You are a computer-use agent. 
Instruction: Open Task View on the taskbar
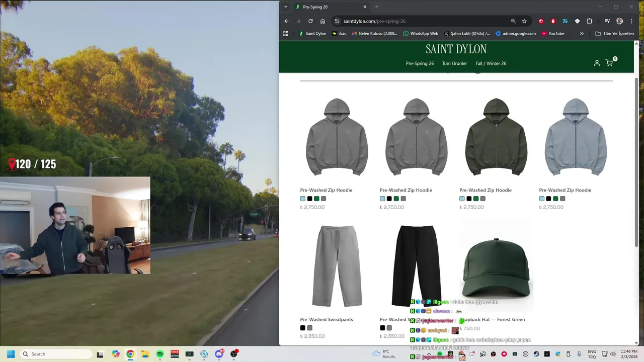(x=100, y=354)
